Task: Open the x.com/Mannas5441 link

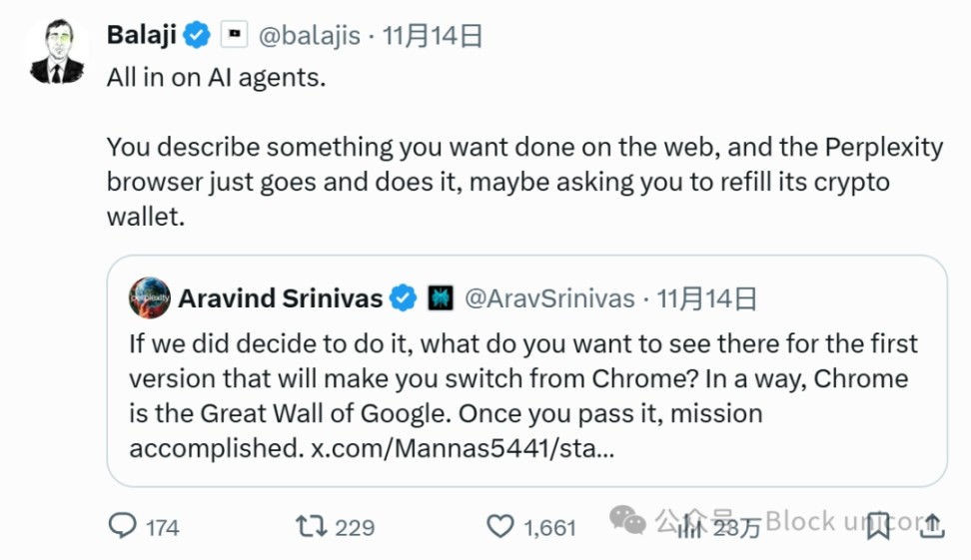Action: click(463, 448)
